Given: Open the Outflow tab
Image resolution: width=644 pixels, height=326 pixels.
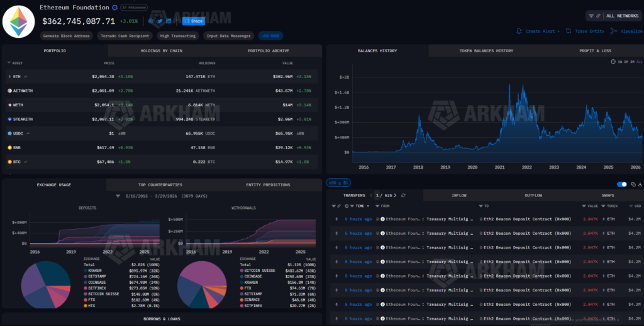Looking at the screenshot, I should coord(533,195).
